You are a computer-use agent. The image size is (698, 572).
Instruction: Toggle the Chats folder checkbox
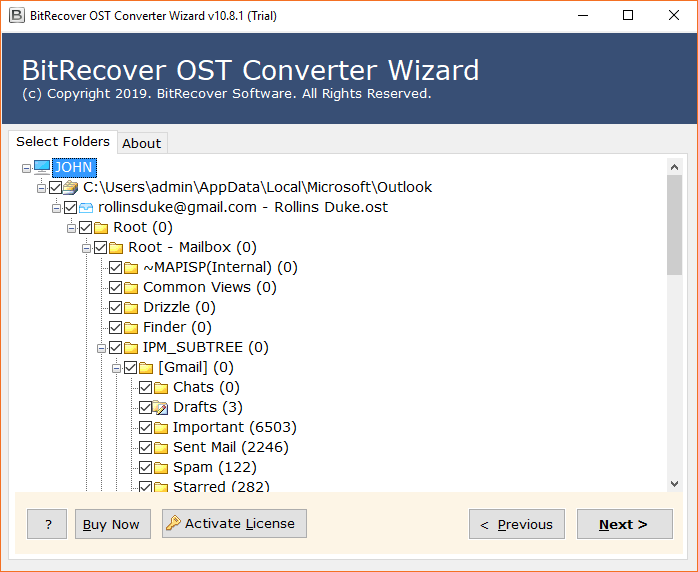(146, 387)
